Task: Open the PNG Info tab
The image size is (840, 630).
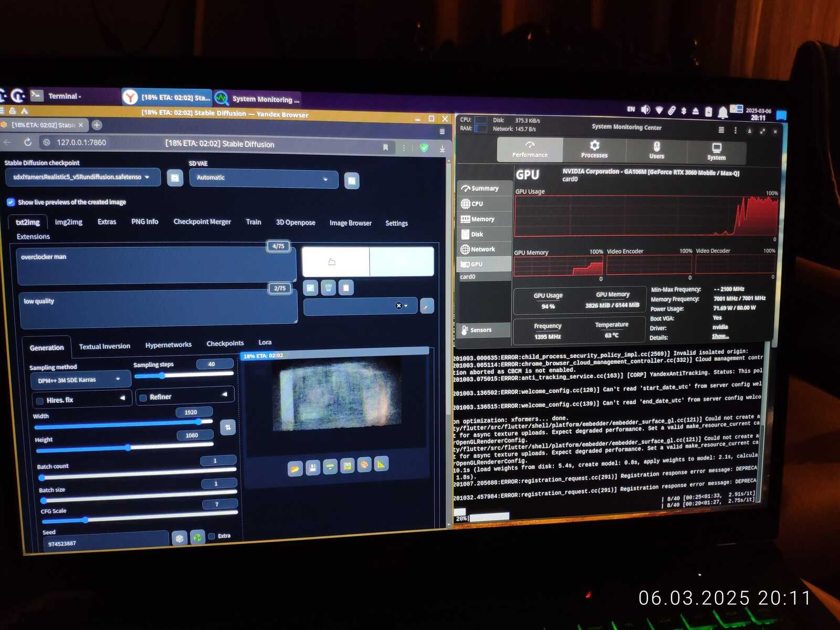Action: point(145,222)
